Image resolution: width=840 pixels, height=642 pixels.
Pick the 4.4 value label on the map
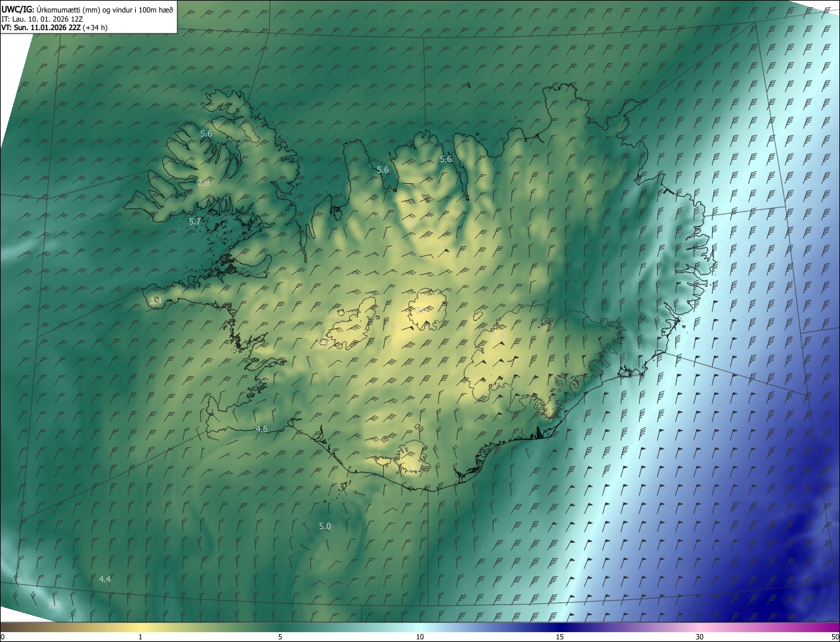(x=104, y=580)
